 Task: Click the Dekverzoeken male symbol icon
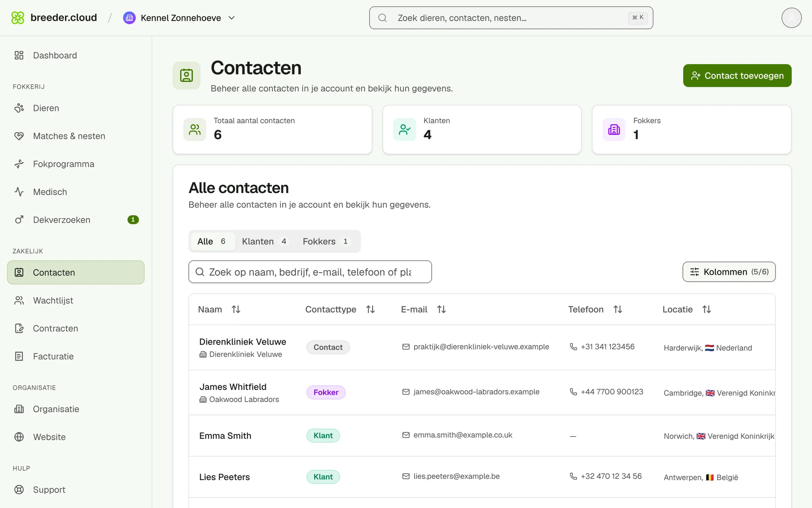pyautogui.click(x=19, y=220)
